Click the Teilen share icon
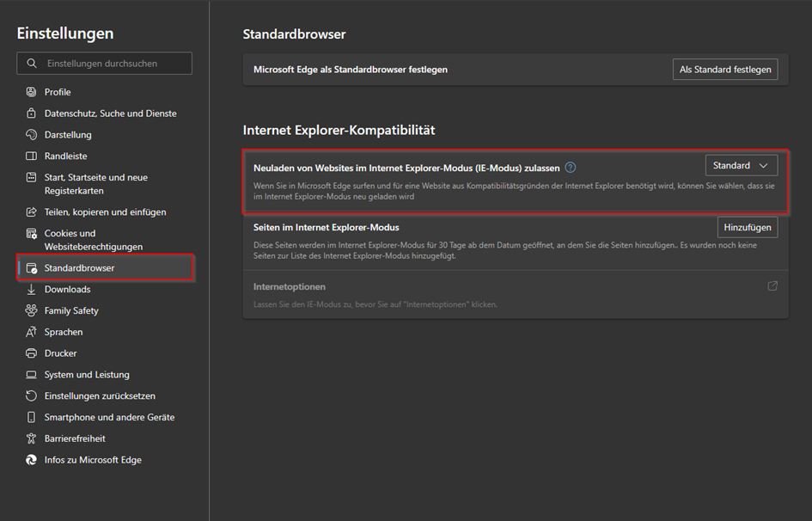Screen dimensions: 812x521 coord(32,211)
